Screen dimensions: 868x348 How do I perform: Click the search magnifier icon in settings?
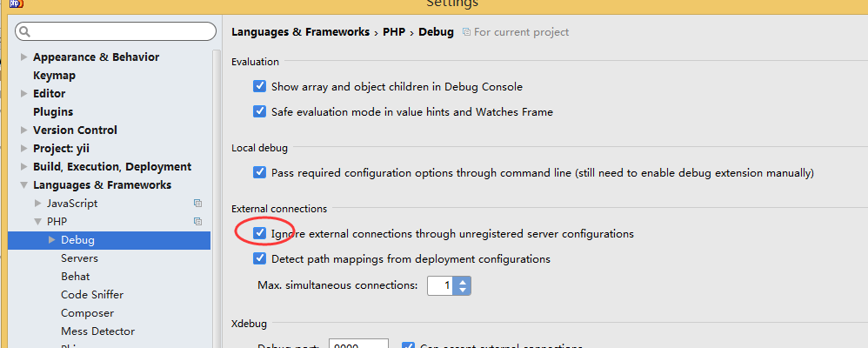(x=25, y=31)
